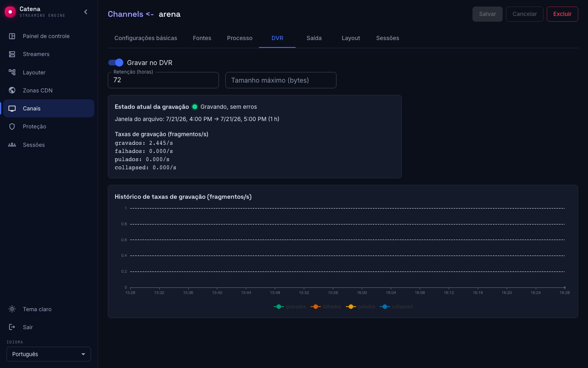The height and width of the screenshot is (368, 588).
Task: Click the 'falhados: 0.000/s' value
Action: 144,151
